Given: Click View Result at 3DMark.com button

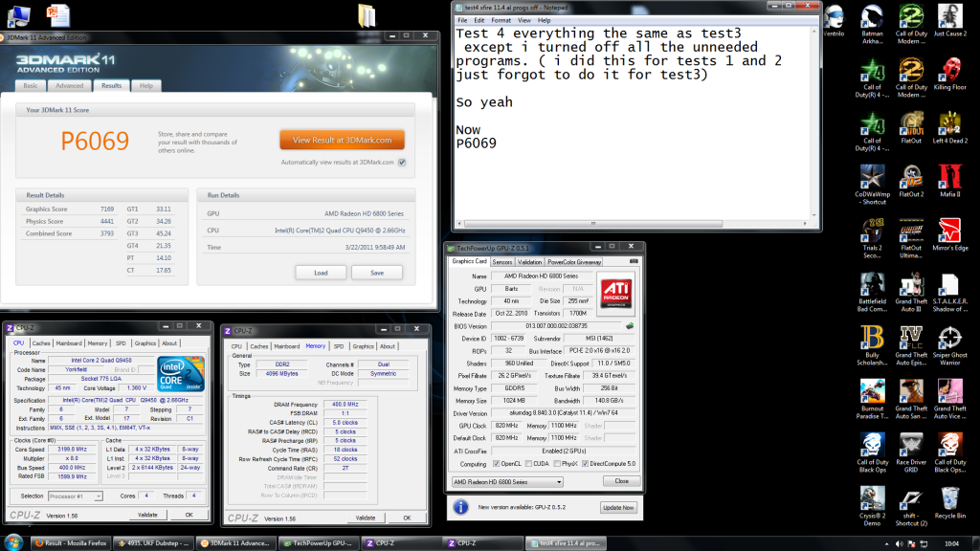Looking at the screenshot, I should coord(342,140).
